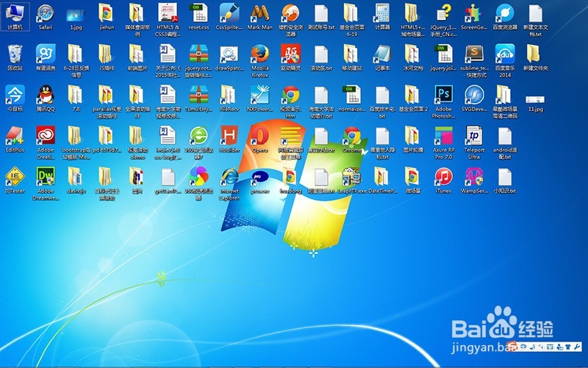
Task: Launch the 记事本 notepad shortcut
Action: coord(382,58)
